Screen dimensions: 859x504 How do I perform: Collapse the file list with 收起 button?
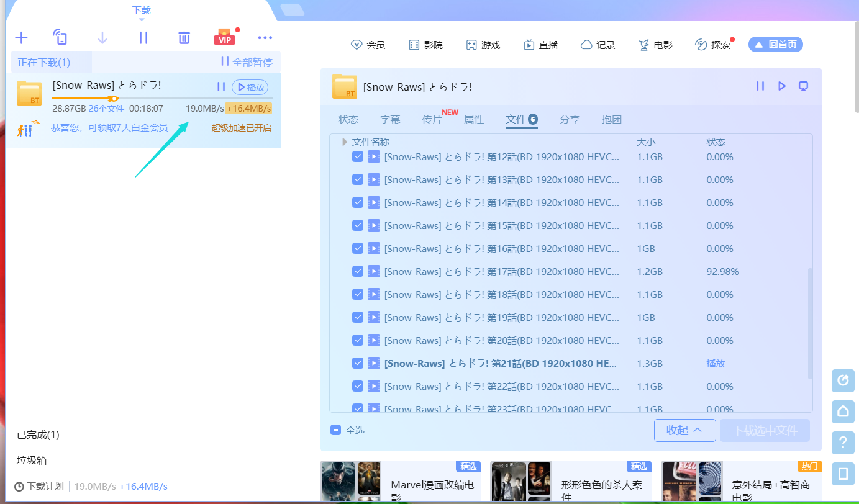(684, 430)
